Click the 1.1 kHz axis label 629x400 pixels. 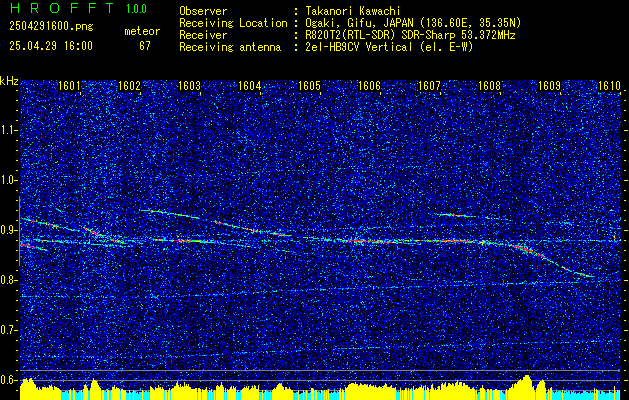pyautogui.click(x=9, y=130)
